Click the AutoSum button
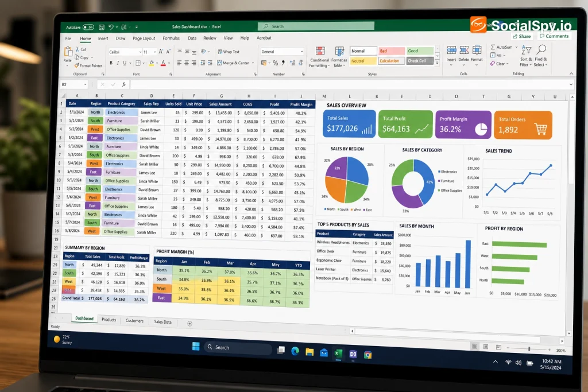The height and width of the screenshot is (392, 588). coord(502,47)
